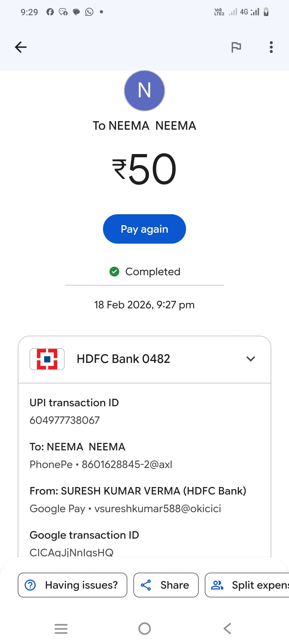
Task: Open Android recent apps navigation button
Action: (61, 628)
